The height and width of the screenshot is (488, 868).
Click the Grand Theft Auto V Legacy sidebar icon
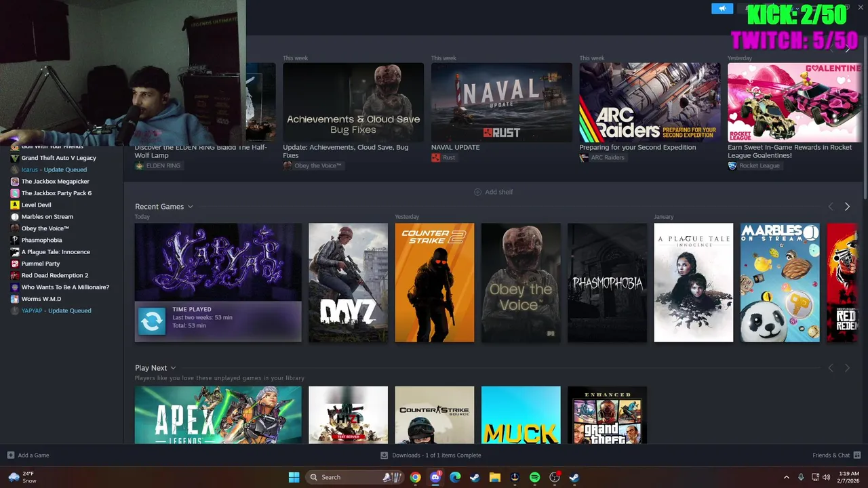15,158
